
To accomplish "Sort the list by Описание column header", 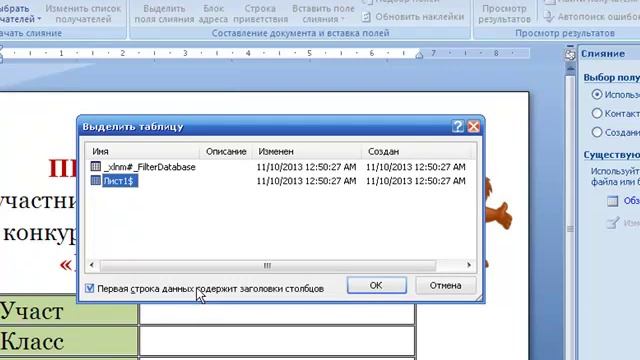I will [x=226, y=151].
